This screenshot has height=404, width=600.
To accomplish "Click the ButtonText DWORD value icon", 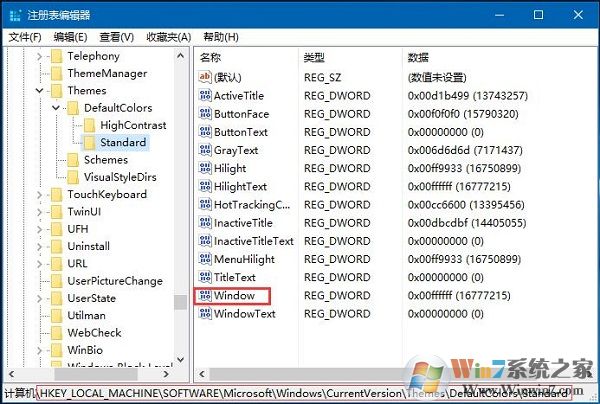I will (x=205, y=132).
